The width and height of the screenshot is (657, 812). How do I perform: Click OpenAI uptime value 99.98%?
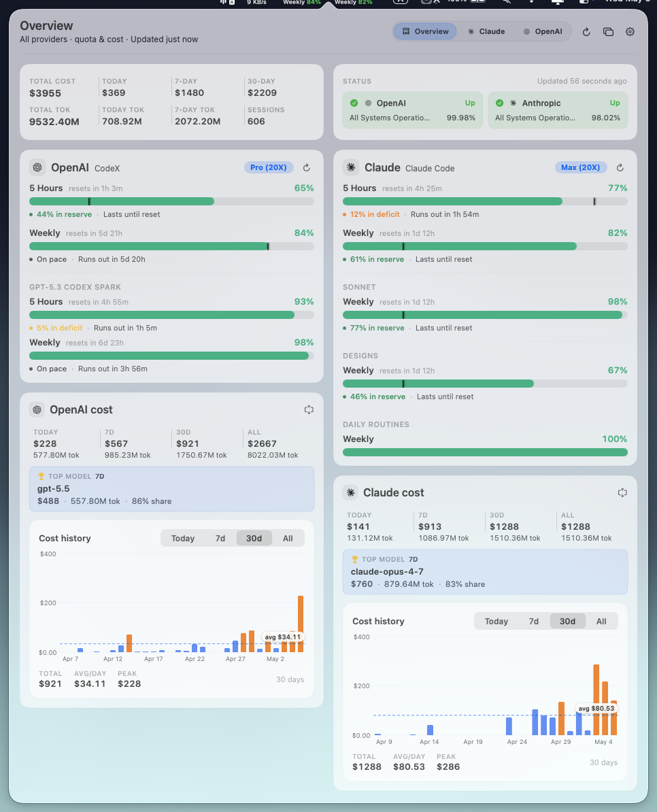pos(460,118)
